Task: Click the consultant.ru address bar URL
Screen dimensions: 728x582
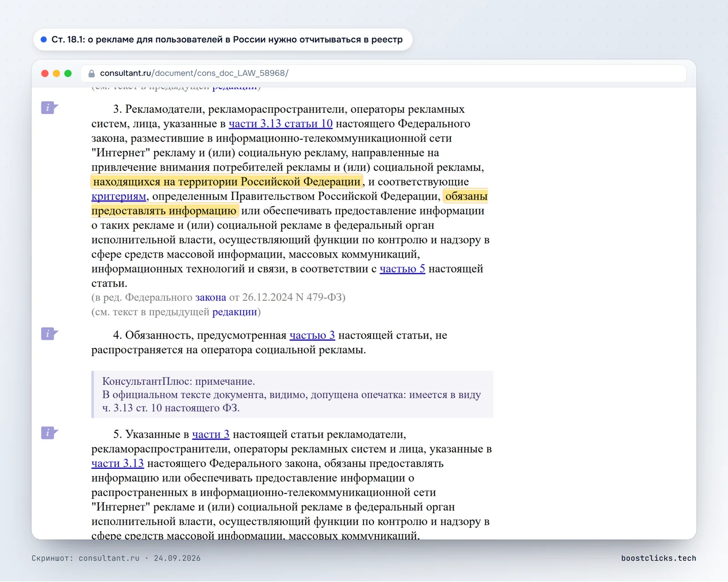Action: [194, 73]
